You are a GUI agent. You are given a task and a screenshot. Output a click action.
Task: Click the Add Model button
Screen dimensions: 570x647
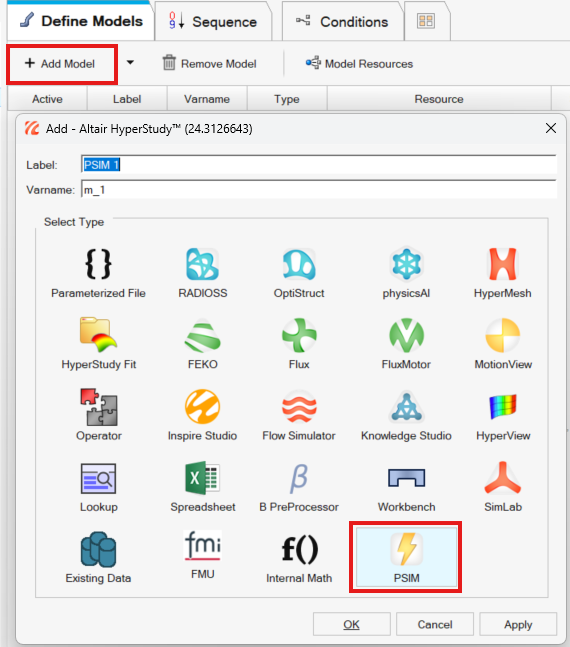pos(62,64)
